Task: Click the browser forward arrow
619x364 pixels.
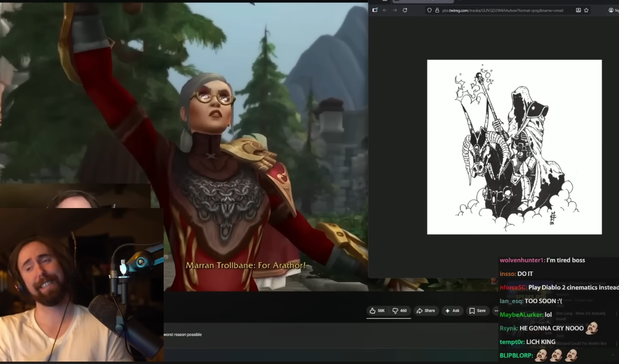Action: [x=394, y=10]
